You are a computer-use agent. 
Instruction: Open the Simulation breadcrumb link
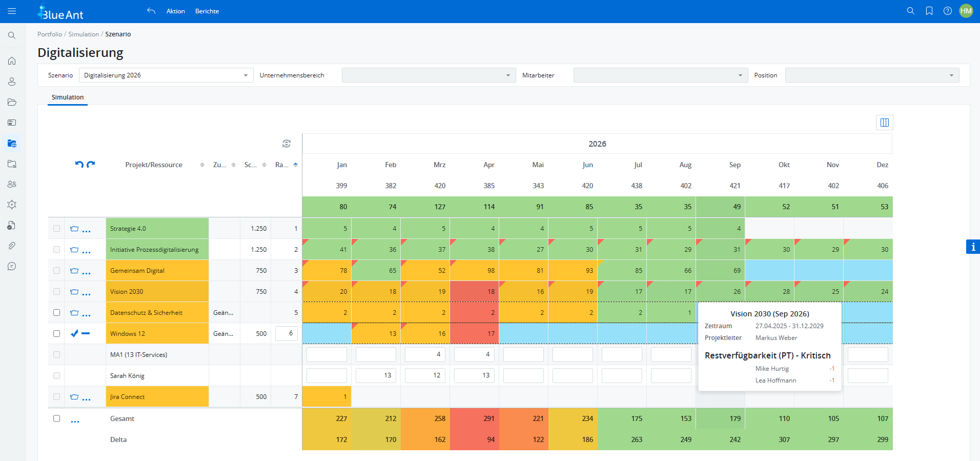[84, 34]
